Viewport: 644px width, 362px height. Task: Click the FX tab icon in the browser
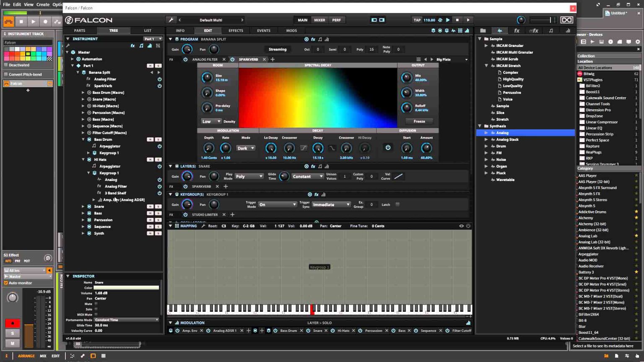pos(517,31)
